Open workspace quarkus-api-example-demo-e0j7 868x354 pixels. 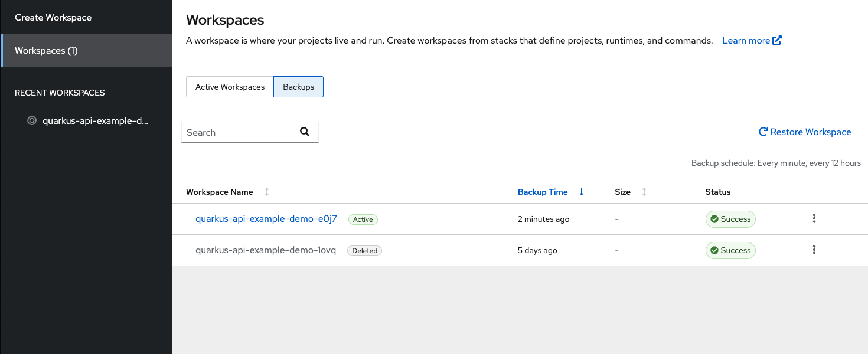pos(266,218)
